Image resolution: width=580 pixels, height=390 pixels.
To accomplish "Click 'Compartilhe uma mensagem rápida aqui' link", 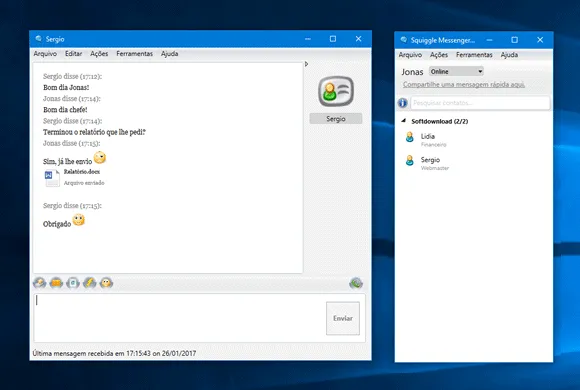I will tap(464, 85).
